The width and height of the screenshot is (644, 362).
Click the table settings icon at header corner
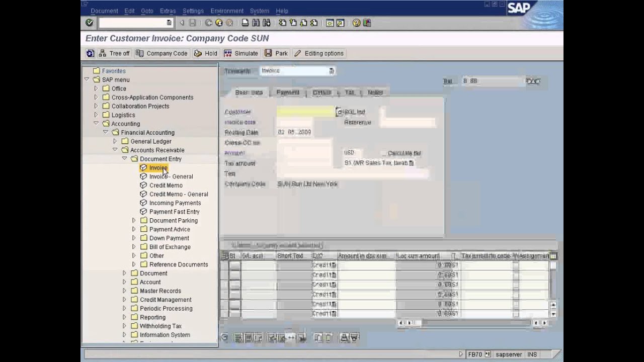(x=553, y=256)
